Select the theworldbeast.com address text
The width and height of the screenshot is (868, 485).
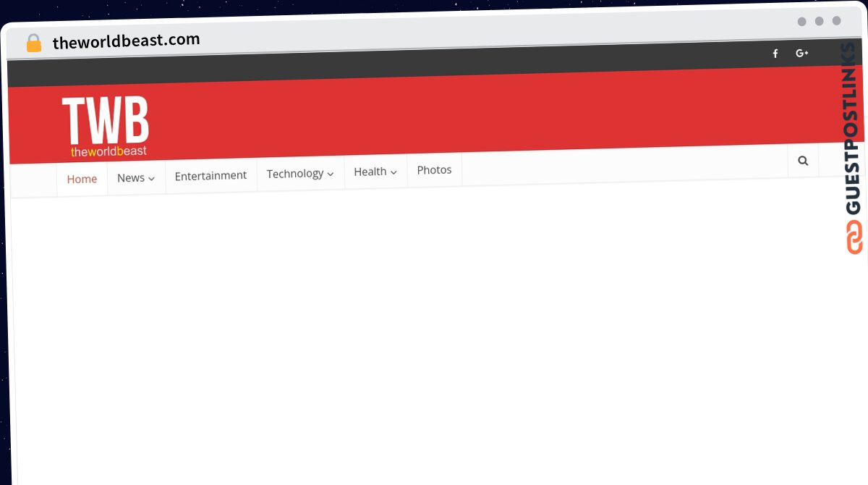pyautogui.click(x=127, y=41)
